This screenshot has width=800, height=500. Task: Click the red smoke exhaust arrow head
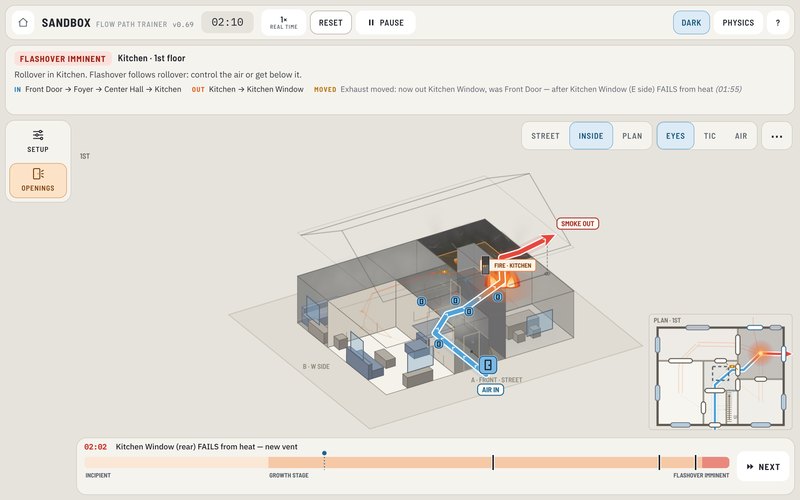click(x=546, y=239)
